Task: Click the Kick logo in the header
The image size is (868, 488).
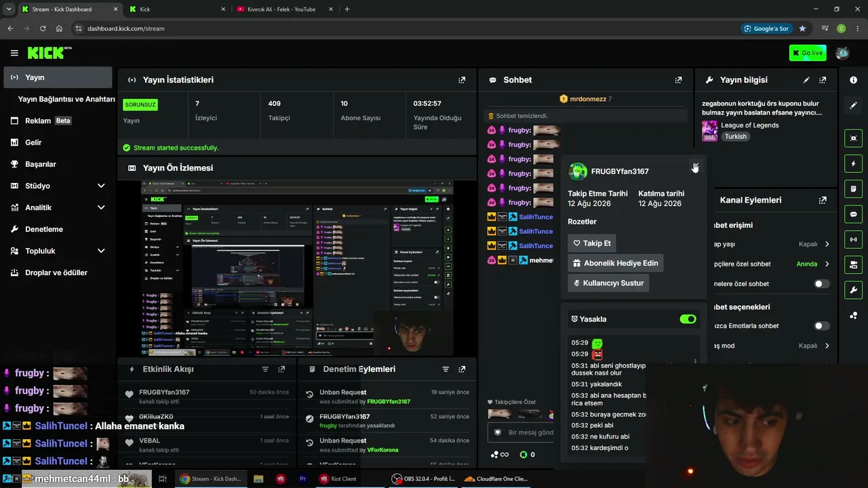Action: pyautogui.click(x=50, y=53)
